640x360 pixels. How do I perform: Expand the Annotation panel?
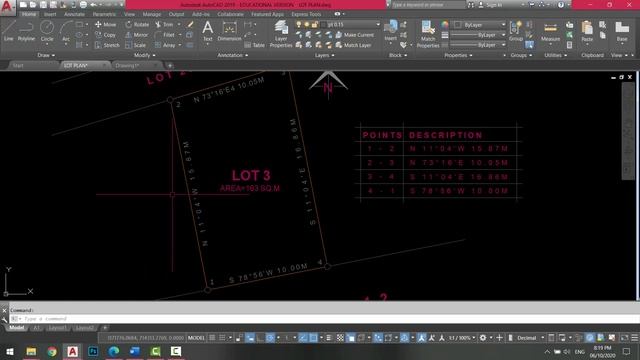(232, 55)
